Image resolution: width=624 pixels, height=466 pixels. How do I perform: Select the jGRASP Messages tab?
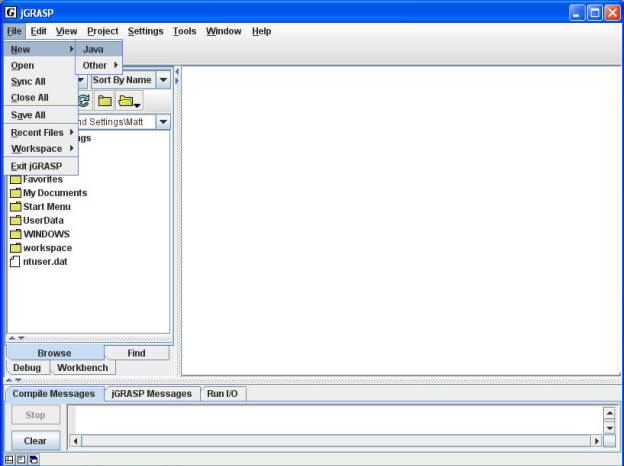coord(152,394)
